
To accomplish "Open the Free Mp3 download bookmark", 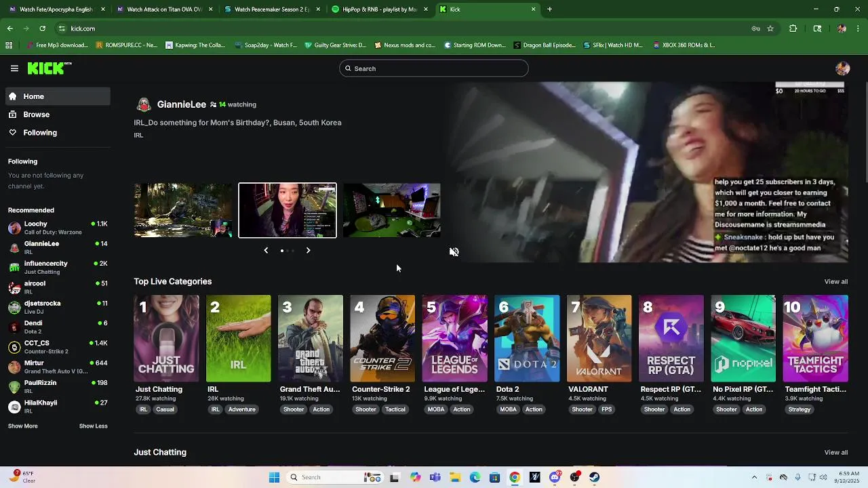I will tap(57, 45).
